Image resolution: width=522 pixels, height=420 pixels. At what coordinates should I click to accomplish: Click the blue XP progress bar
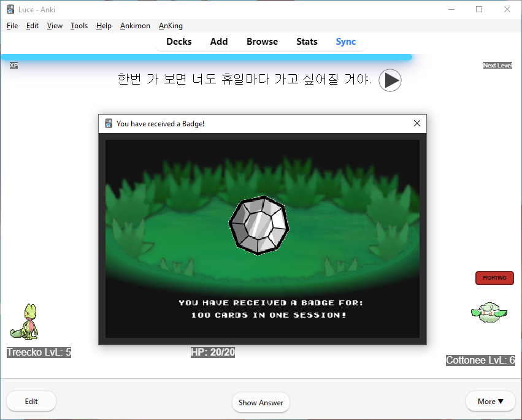(206, 57)
